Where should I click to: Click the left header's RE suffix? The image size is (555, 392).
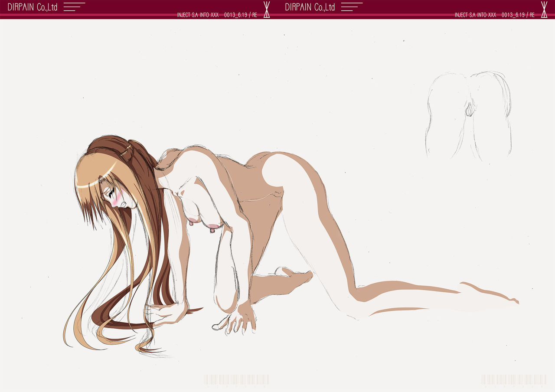255,15
